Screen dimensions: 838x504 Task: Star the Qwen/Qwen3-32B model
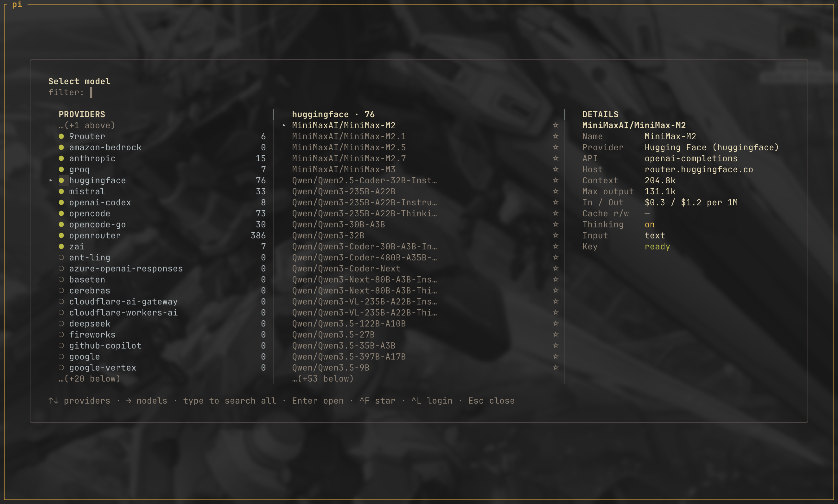tap(555, 235)
